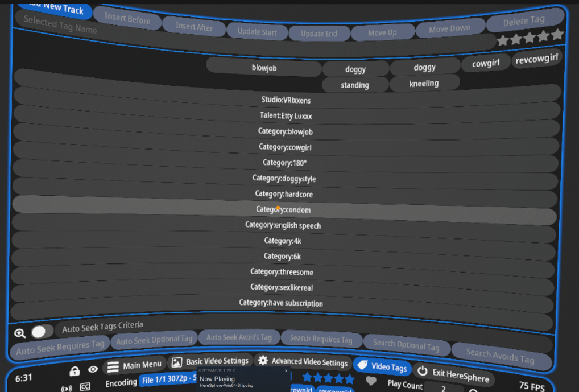
Task: Open the Video Tags tab
Action: (x=382, y=366)
